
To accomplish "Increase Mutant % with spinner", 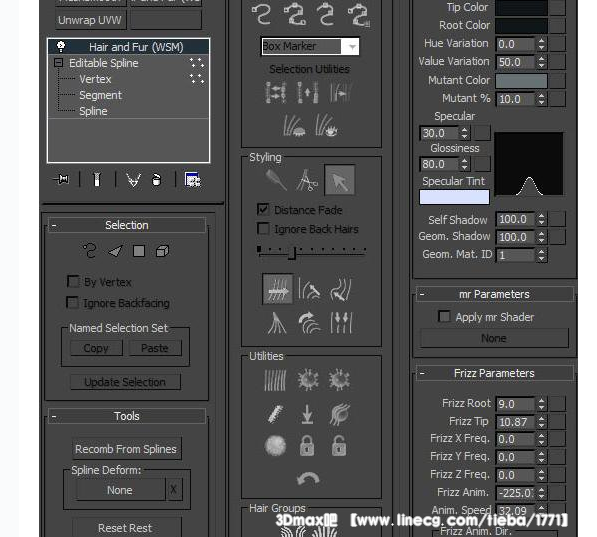I will pyautogui.click(x=541, y=96).
